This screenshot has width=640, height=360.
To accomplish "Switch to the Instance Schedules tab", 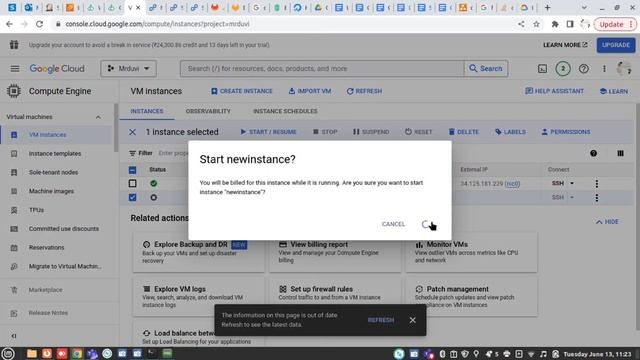I will pyautogui.click(x=285, y=111).
